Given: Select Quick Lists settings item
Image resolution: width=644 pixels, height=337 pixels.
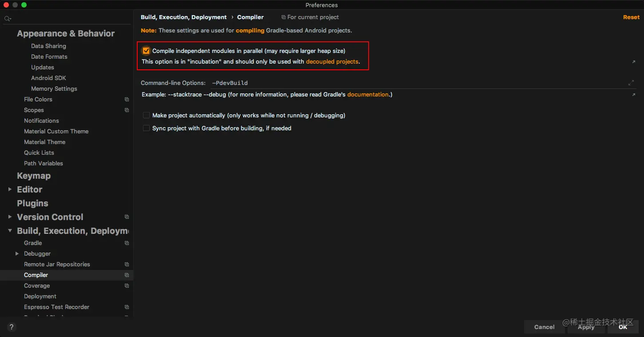Looking at the screenshot, I should (39, 153).
